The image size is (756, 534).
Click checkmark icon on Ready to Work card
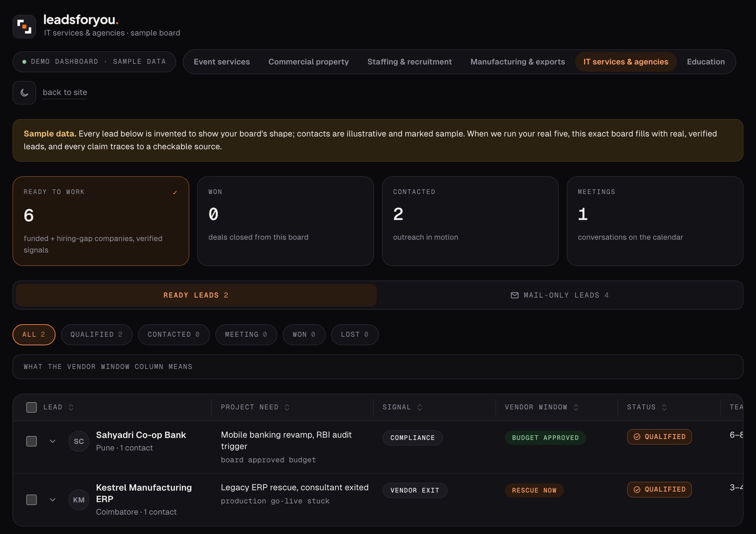pyautogui.click(x=175, y=192)
